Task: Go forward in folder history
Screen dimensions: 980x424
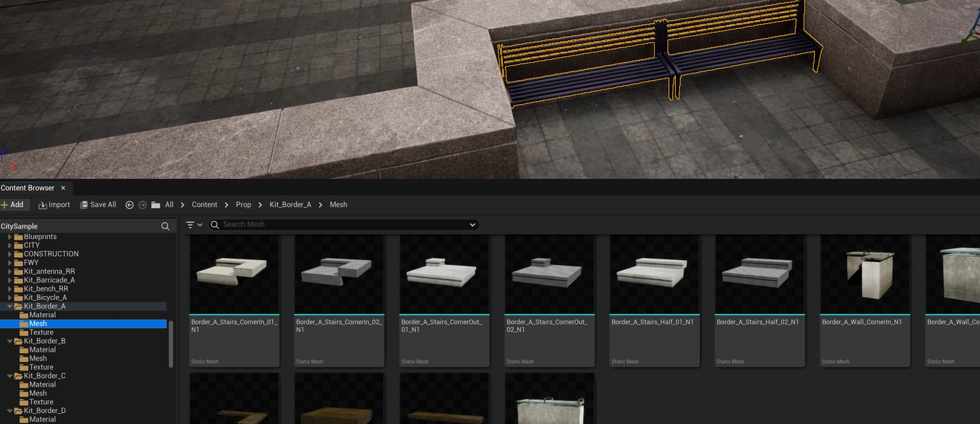Action: coord(142,205)
